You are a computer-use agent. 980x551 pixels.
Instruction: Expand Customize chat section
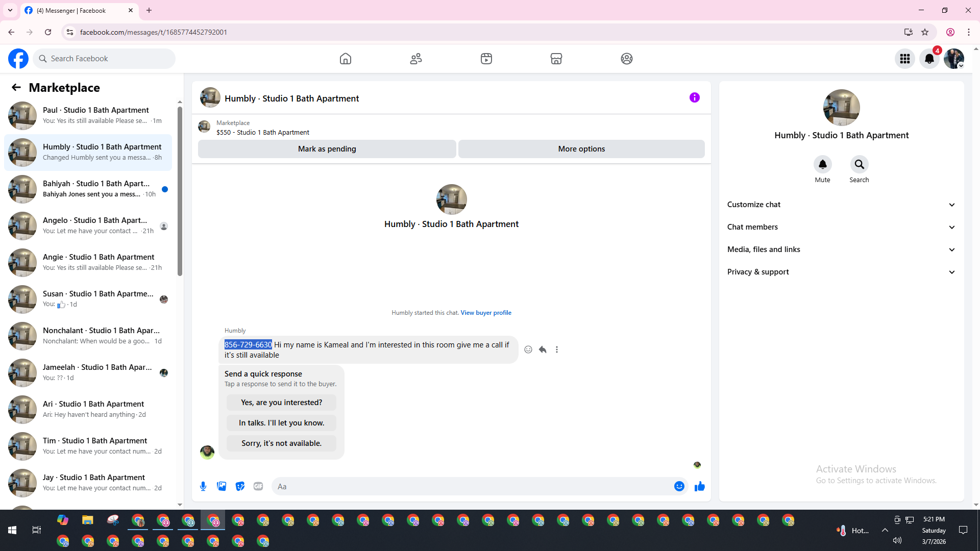[842, 205]
